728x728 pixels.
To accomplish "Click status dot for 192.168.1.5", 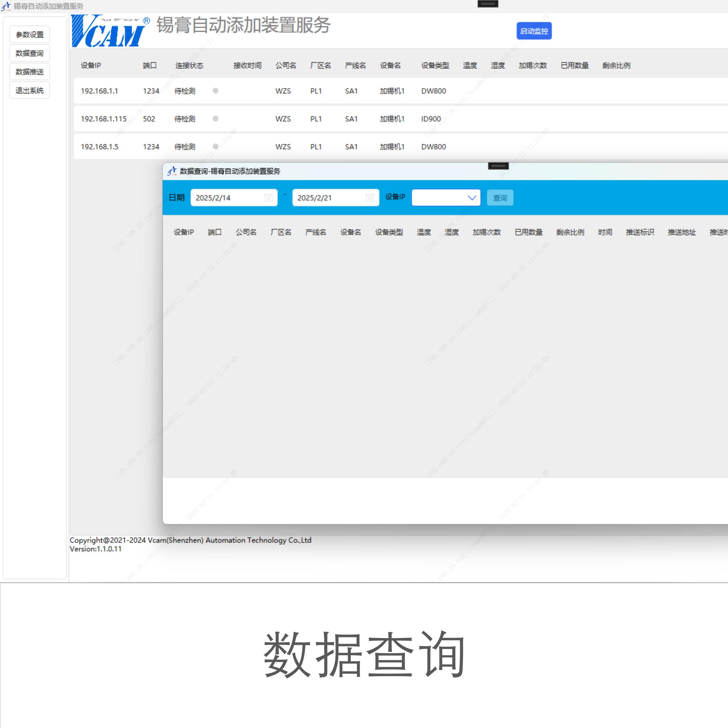I will (x=216, y=146).
